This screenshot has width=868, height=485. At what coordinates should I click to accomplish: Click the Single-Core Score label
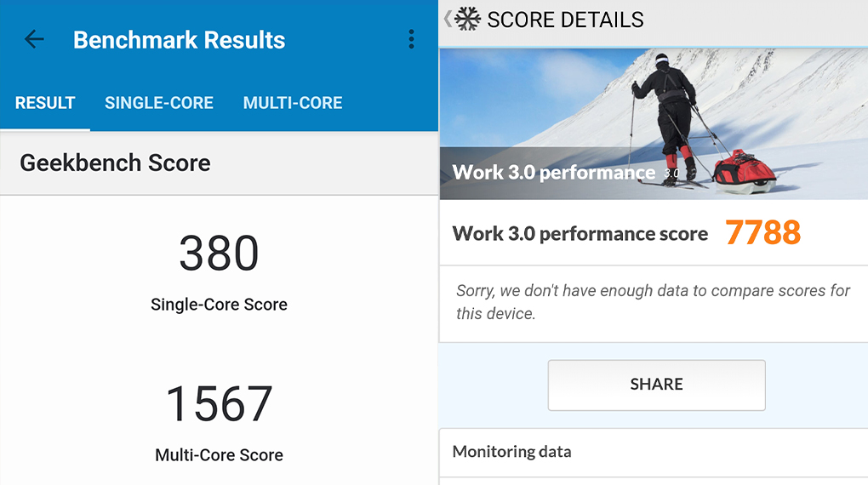pos(219,305)
